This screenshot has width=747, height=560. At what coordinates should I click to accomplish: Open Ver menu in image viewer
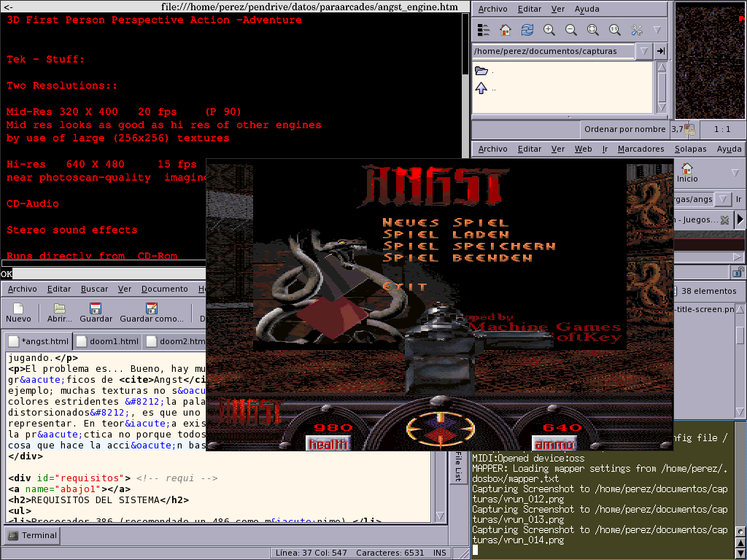tap(557, 9)
